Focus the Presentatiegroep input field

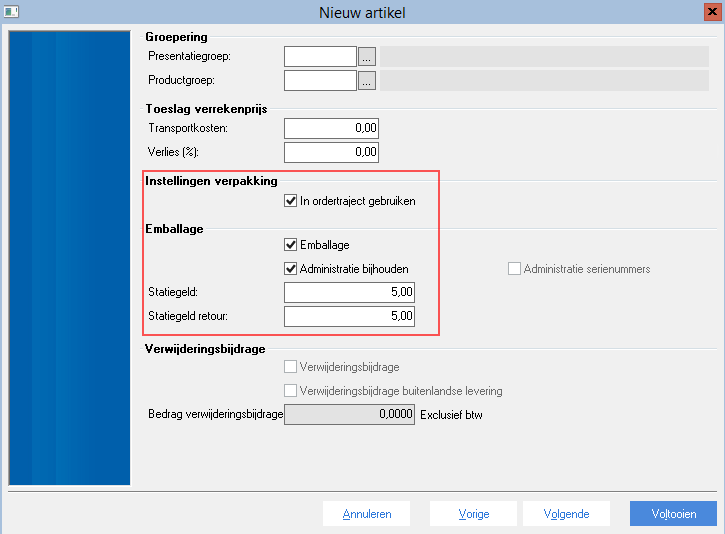click(x=320, y=57)
